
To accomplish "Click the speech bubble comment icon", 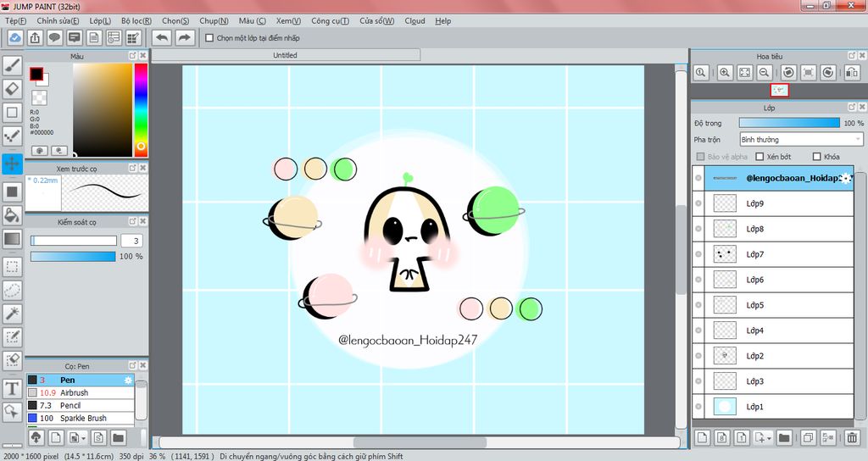I will [x=54, y=37].
